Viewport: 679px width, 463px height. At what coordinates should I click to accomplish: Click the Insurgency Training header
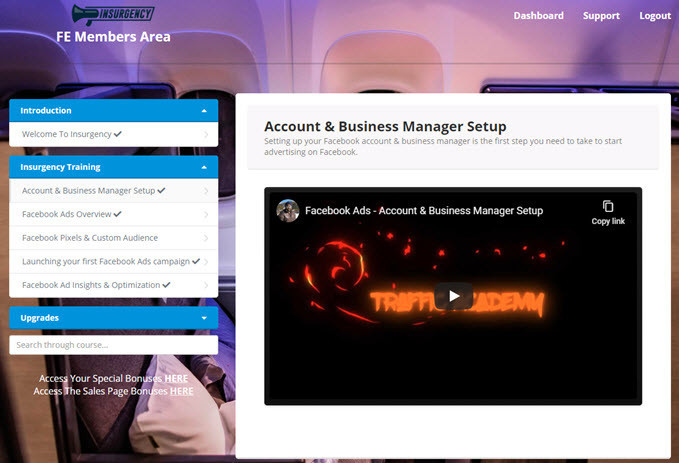pyautogui.click(x=113, y=167)
